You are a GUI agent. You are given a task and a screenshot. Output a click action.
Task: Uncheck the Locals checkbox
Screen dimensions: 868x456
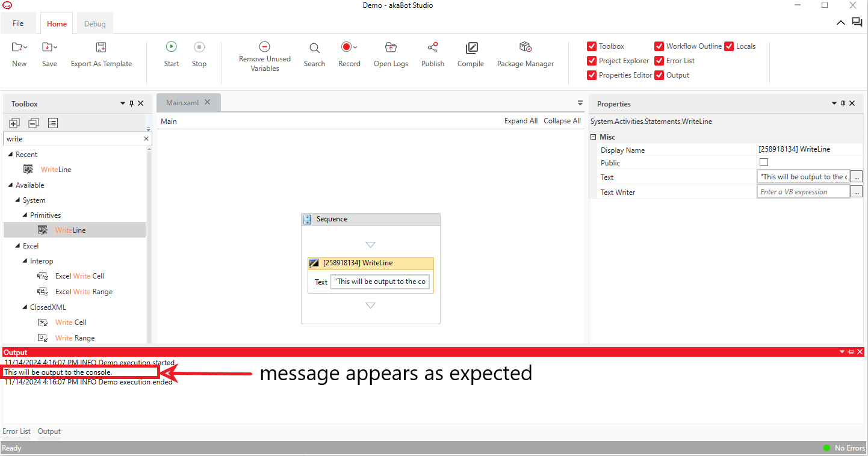(x=729, y=46)
